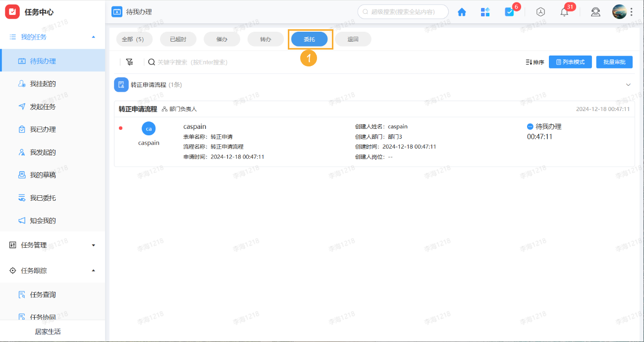This screenshot has width=644, height=342.
Task: Select the 已超时 tab
Action: coord(178,39)
